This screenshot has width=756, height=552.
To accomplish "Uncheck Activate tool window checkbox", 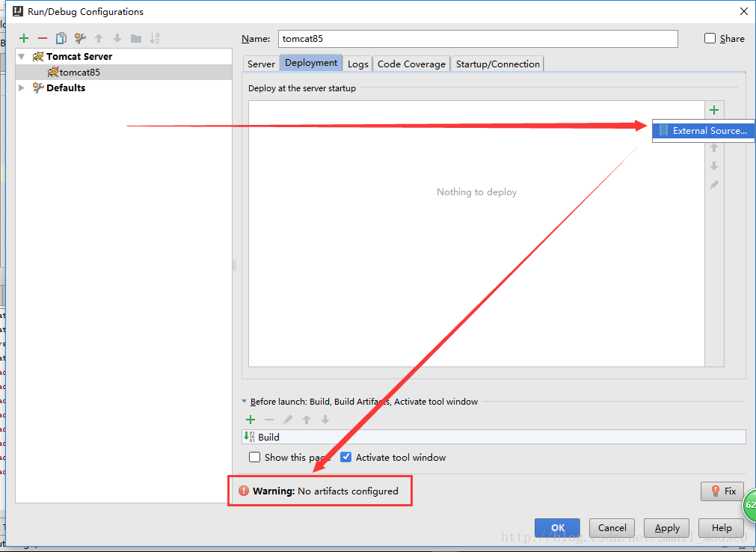I will [x=345, y=457].
